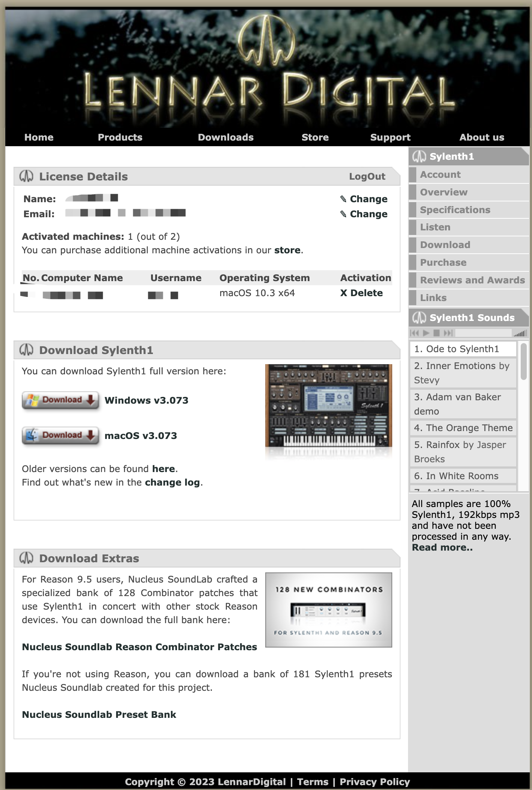This screenshot has width=532, height=790.
Task: Stop the Sylenth1 sound playback
Action: point(437,333)
